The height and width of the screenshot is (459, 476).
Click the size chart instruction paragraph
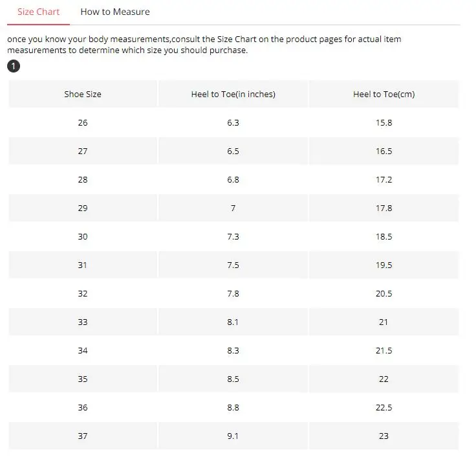(x=204, y=45)
